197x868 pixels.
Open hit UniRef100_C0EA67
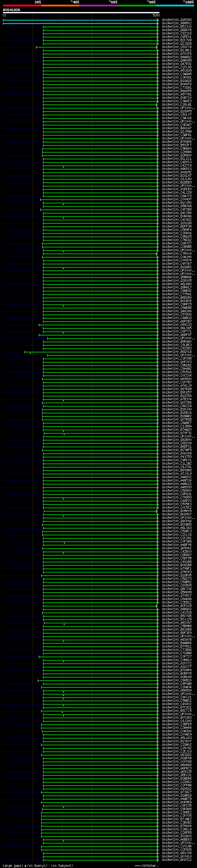tap(177, 125)
